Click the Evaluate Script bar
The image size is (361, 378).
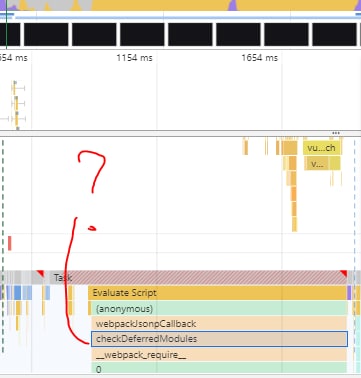(x=217, y=293)
